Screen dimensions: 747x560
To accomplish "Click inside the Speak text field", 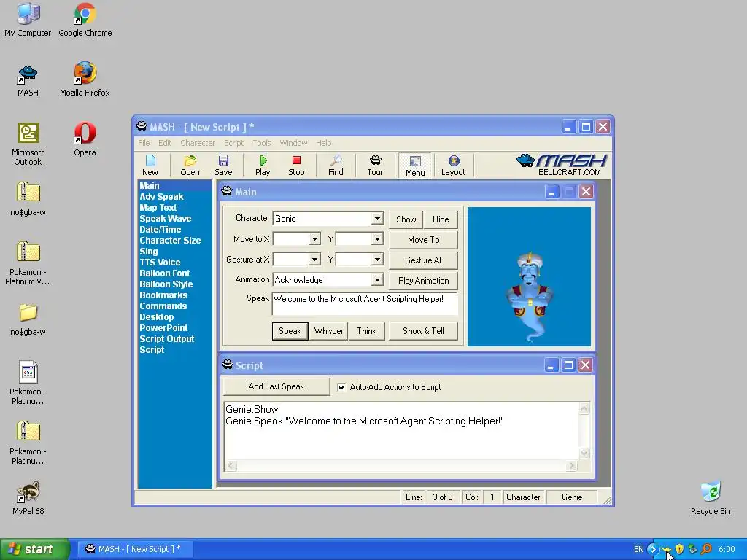I will (x=365, y=304).
